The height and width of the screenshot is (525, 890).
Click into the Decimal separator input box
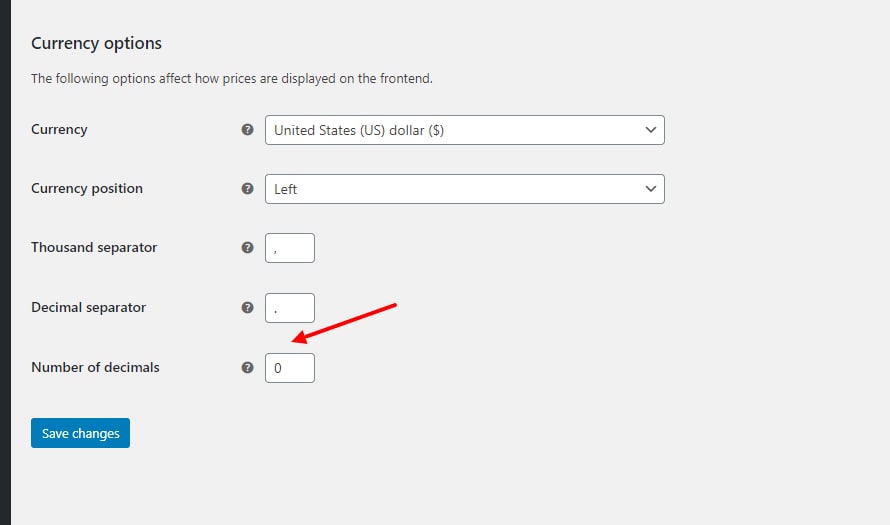click(x=289, y=308)
